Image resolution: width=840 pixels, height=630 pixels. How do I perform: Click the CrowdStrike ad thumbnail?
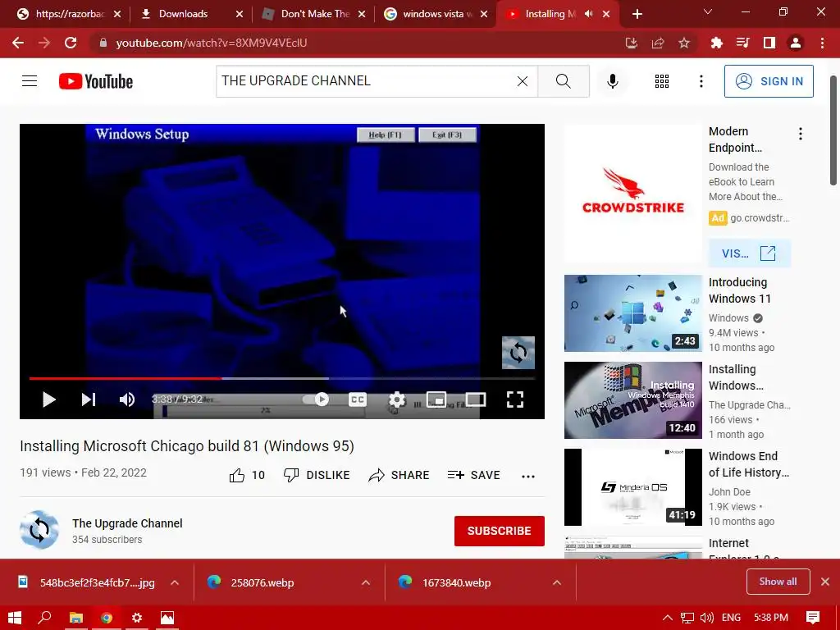click(x=632, y=194)
